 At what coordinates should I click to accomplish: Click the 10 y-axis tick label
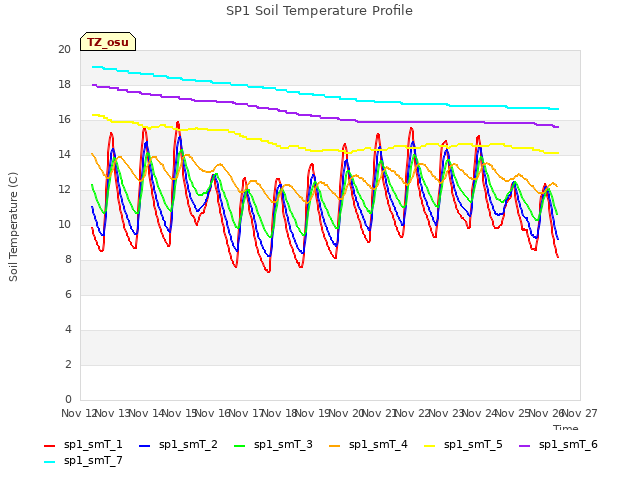(64, 224)
